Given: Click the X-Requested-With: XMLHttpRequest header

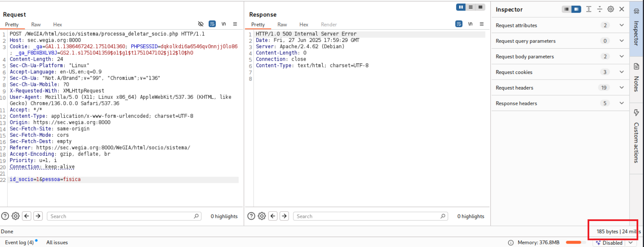Looking at the screenshot, I should 57,91.
